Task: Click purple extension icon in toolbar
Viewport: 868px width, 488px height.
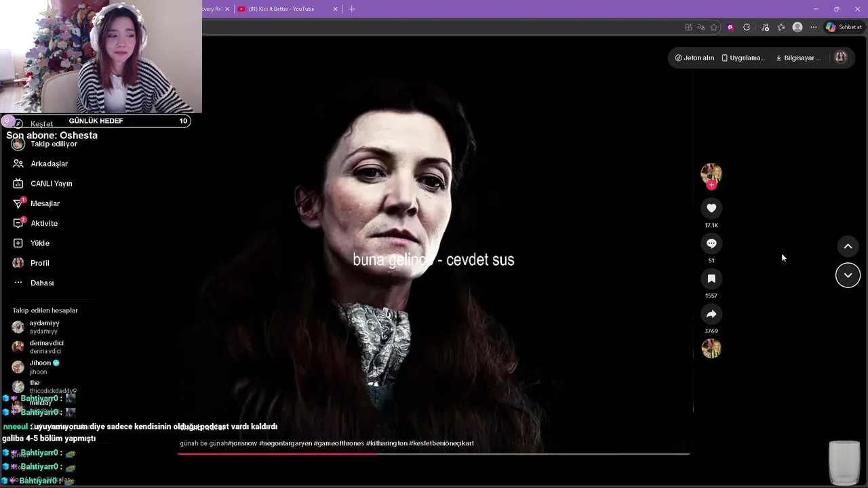Action: click(x=730, y=27)
